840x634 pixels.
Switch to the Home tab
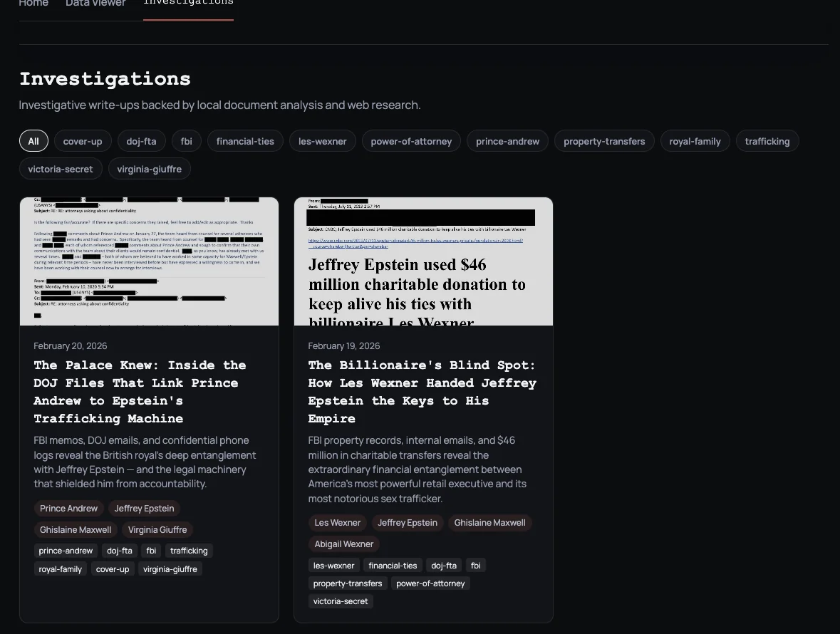(x=33, y=4)
